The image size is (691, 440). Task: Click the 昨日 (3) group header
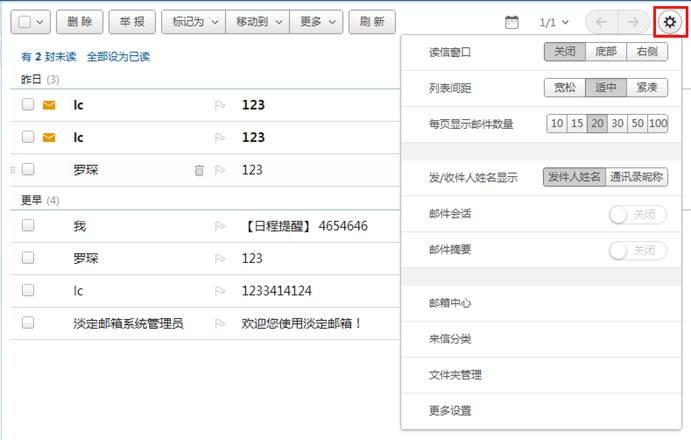pyautogui.click(x=40, y=79)
